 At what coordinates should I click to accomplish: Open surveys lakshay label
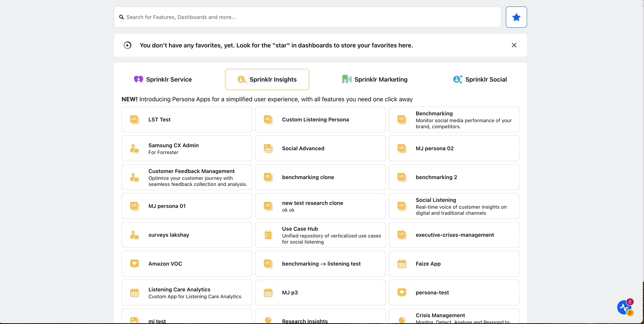pyautogui.click(x=169, y=235)
